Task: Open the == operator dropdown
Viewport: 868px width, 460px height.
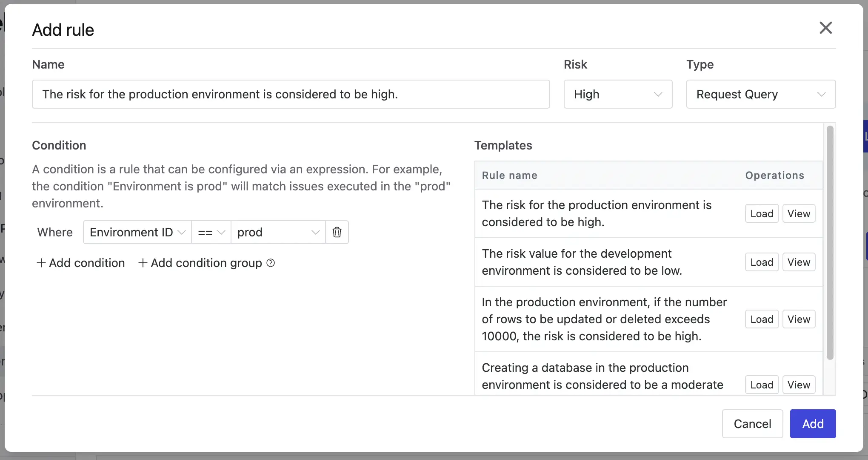Action: tap(211, 232)
